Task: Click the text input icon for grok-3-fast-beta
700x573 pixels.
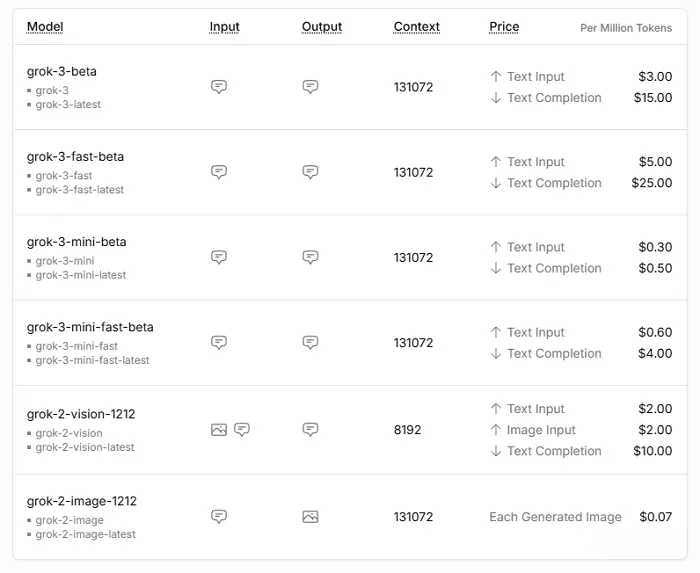Action: click(219, 171)
